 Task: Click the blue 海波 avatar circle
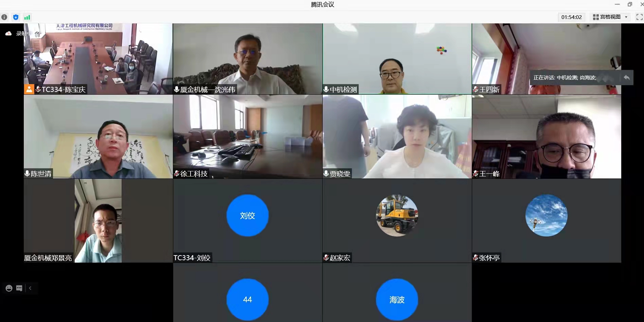397,300
